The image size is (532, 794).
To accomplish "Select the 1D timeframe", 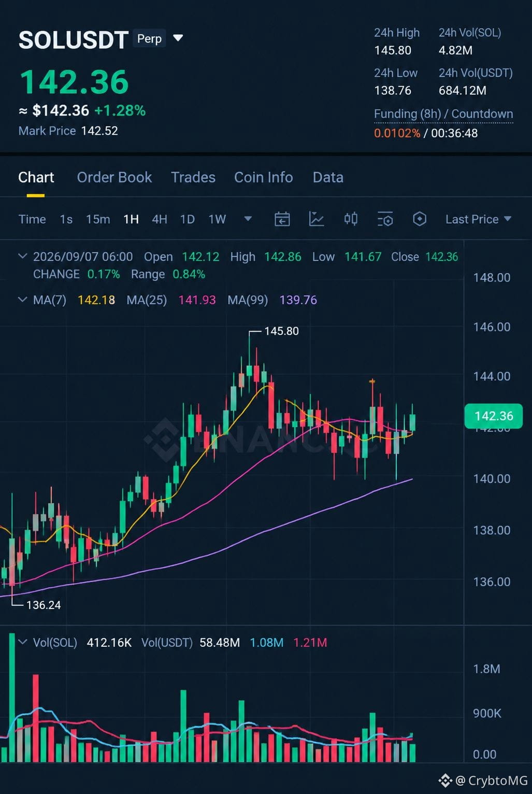I will pyautogui.click(x=188, y=219).
